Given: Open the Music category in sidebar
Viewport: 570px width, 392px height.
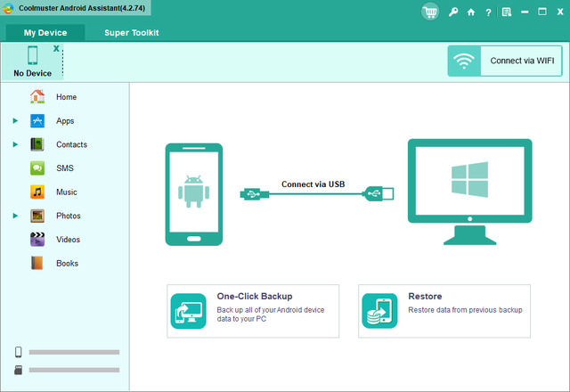Looking at the screenshot, I should coord(66,192).
